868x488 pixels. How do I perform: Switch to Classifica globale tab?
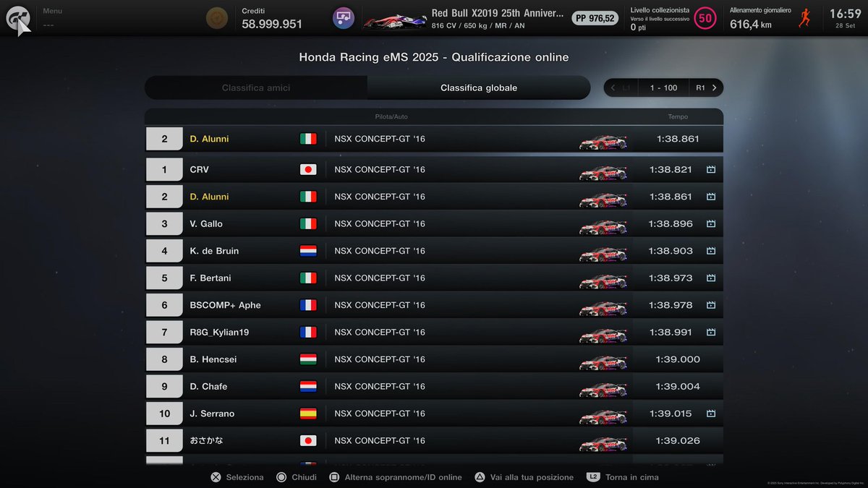(x=479, y=87)
